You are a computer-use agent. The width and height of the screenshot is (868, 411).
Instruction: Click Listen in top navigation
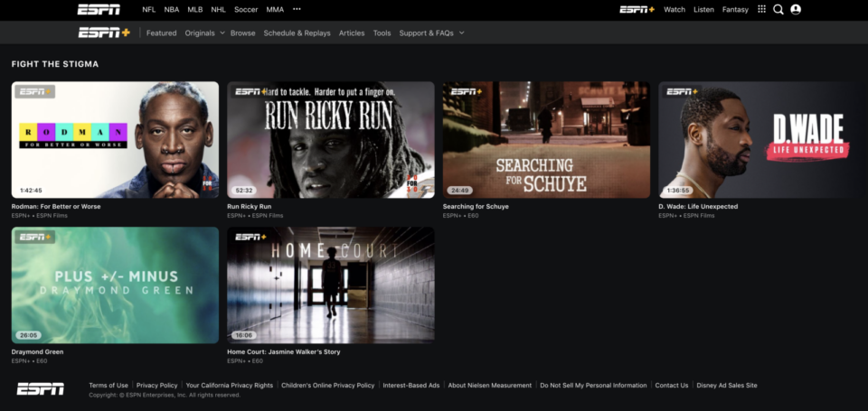click(703, 9)
